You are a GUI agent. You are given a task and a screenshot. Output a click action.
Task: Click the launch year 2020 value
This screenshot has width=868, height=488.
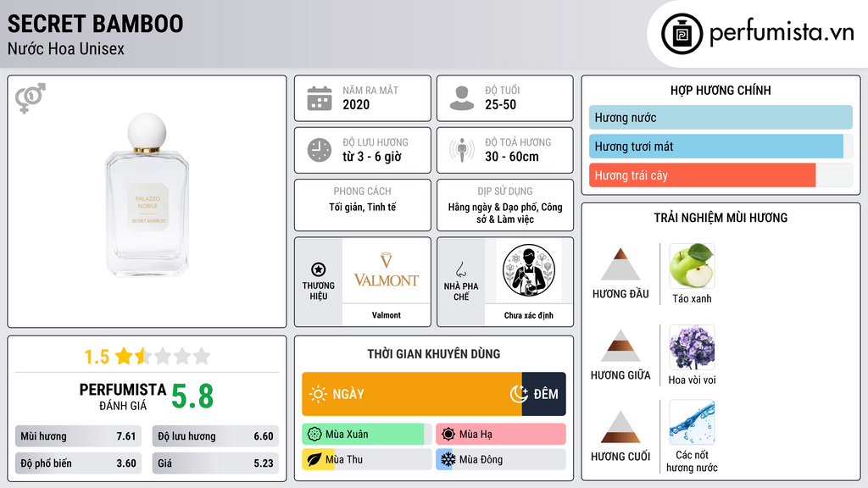[x=356, y=104]
